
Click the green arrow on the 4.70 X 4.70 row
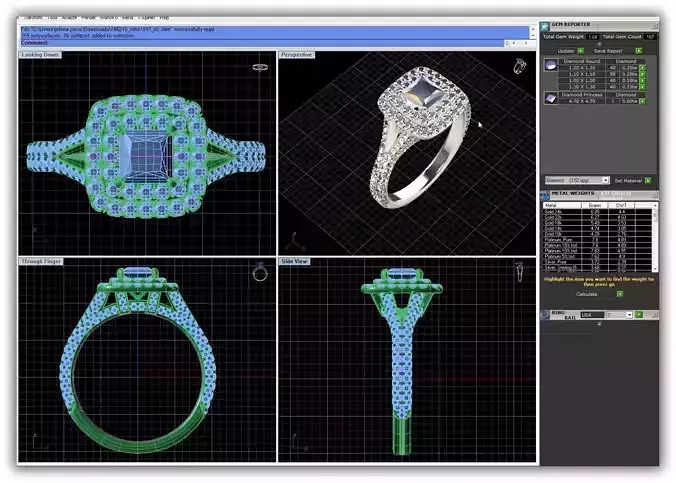pyautogui.click(x=642, y=101)
